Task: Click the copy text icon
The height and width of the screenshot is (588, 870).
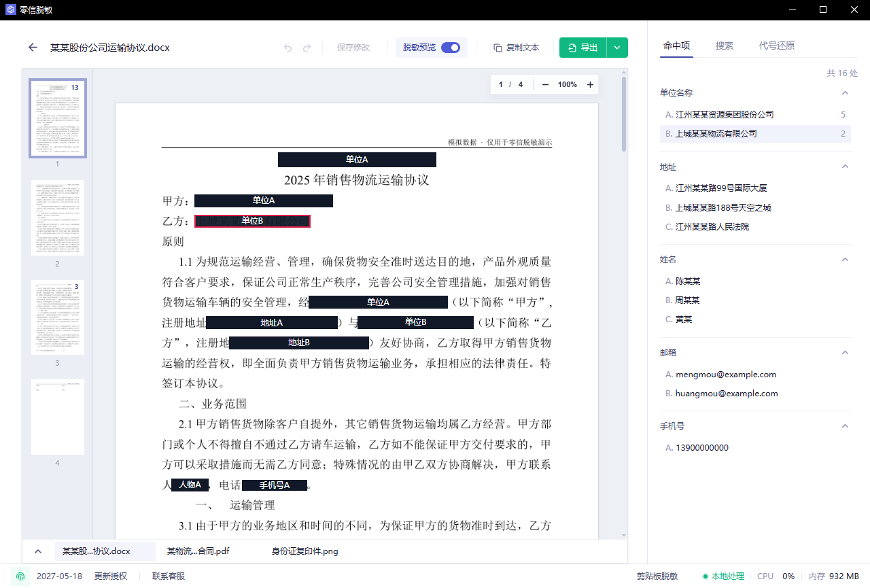Action: (498, 48)
